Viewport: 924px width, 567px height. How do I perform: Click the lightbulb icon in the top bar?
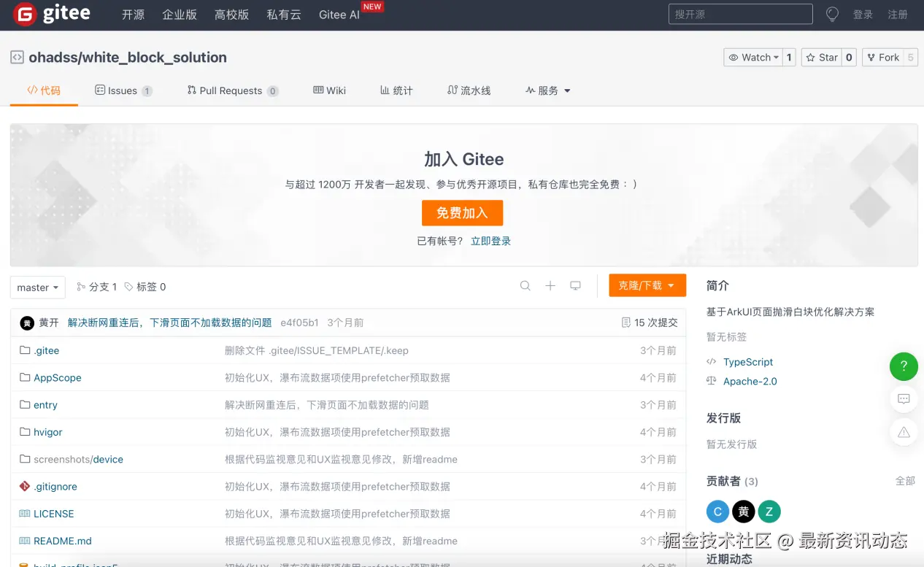832,14
